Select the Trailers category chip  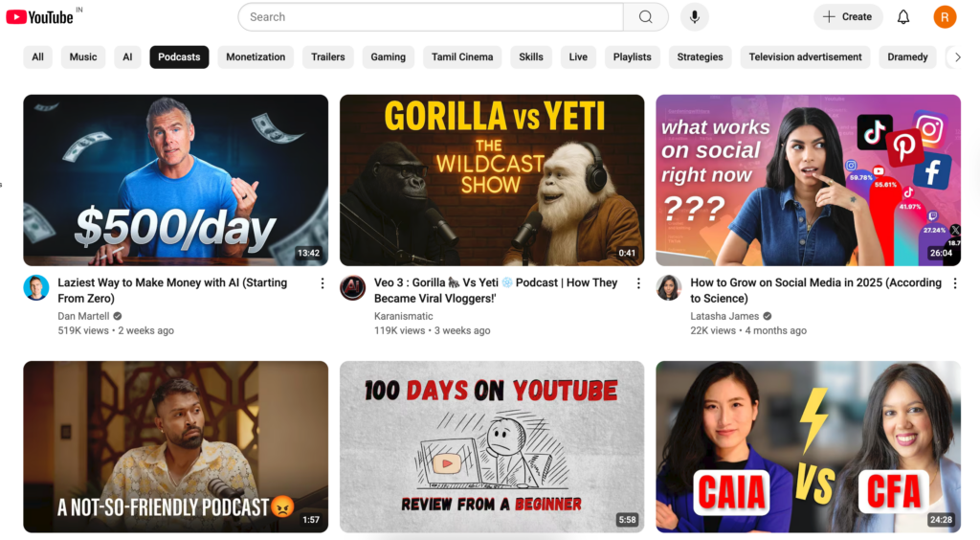click(327, 56)
